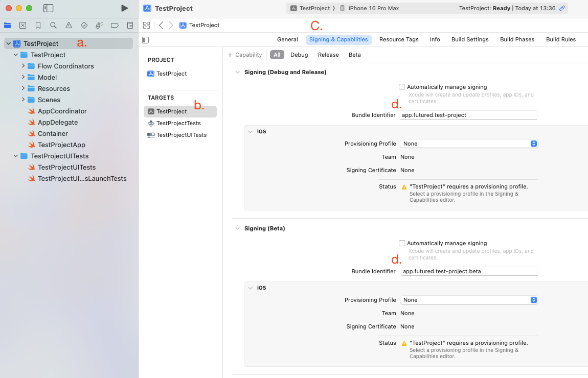This screenshot has height=378, width=588.
Task: Click the Beta bundle identifier field
Action: (468, 271)
